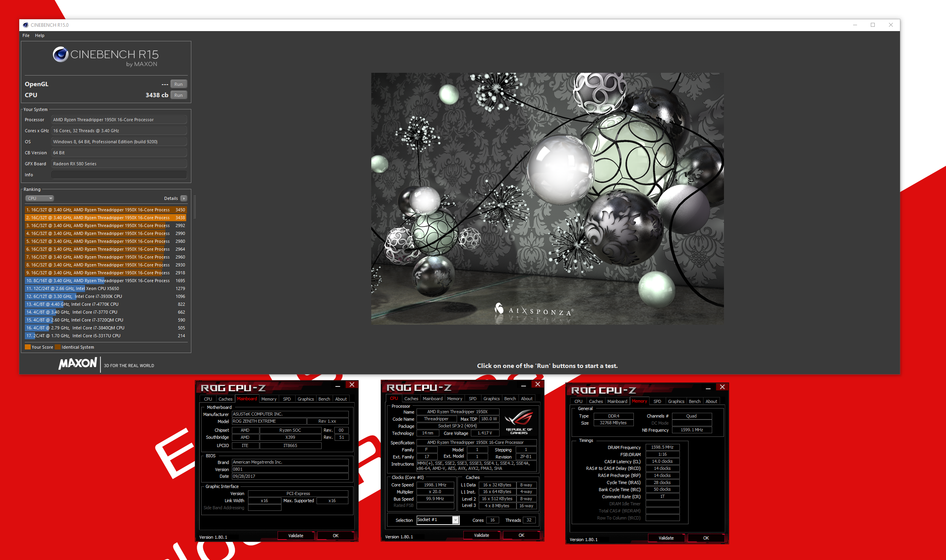Open the CPU ranking type dropdown
The image size is (946, 560).
tap(39, 198)
